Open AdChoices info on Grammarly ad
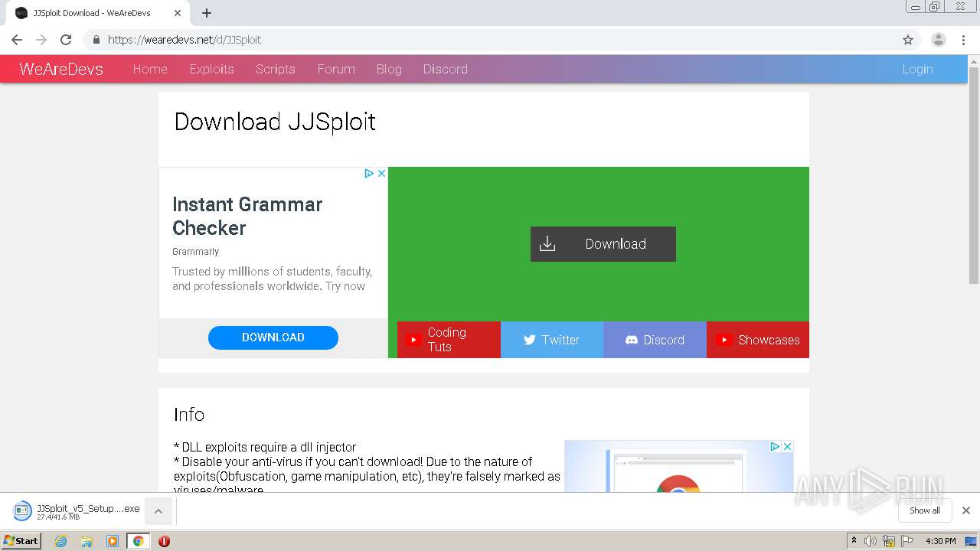The image size is (980, 551). coord(369,174)
